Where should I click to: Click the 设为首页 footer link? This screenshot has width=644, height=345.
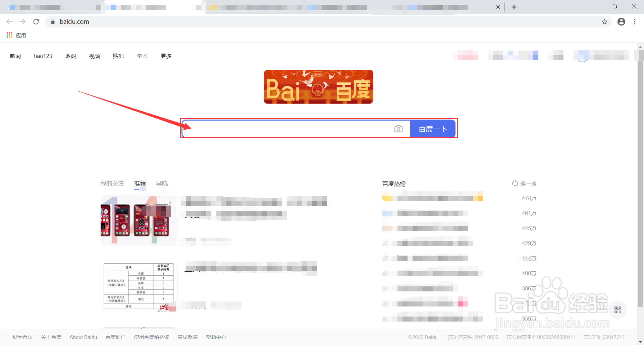tap(22, 337)
